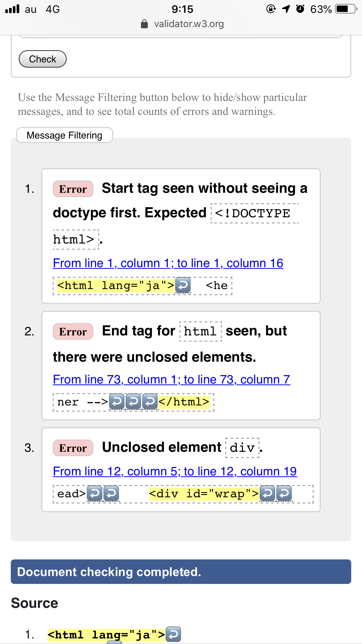Screen dimensions: 362x644
Task: Open link From line 1, column 1
Action: click(x=168, y=263)
